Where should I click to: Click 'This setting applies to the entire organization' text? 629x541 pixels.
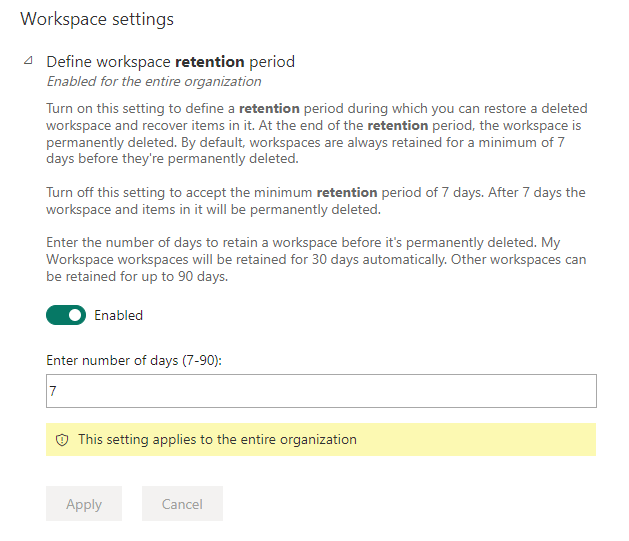[x=217, y=439]
